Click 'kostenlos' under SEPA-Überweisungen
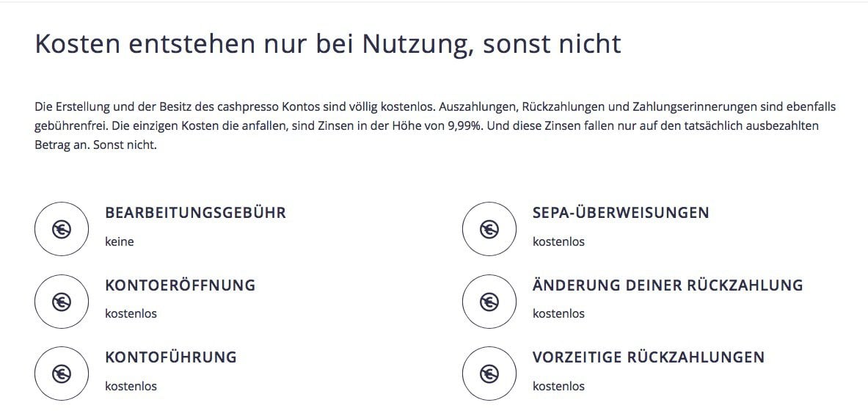Screen dimensions: 868x419 pos(558,241)
